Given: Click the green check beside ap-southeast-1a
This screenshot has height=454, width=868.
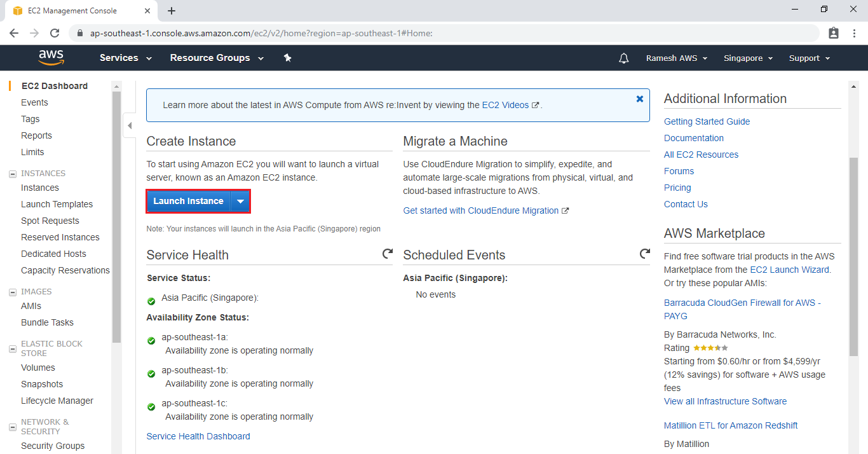Looking at the screenshot, I should (x=151, y=341).
